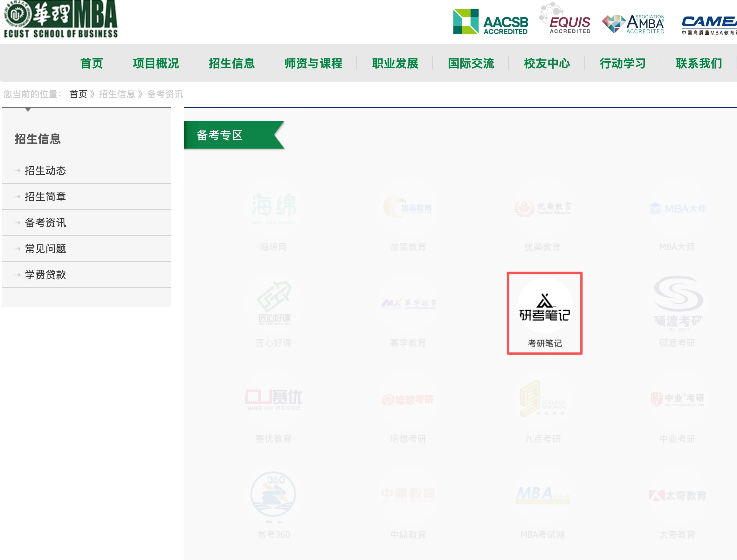Click the MBA考试网 text label
Screen dimensions: 737x560
543,534
